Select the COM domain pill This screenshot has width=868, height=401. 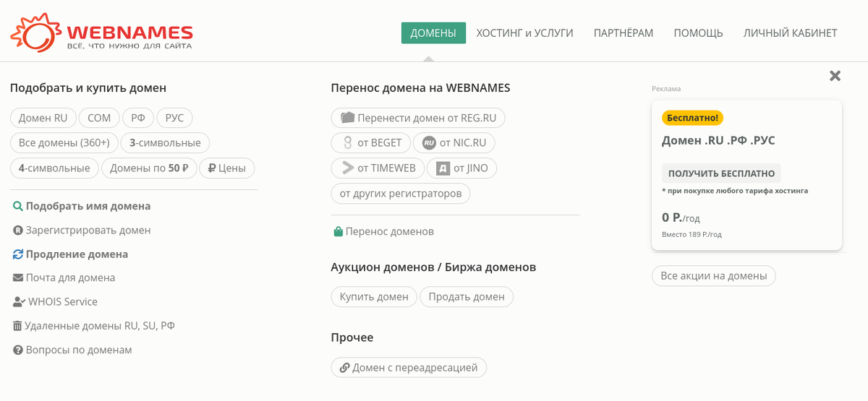[x=99, y=118]
